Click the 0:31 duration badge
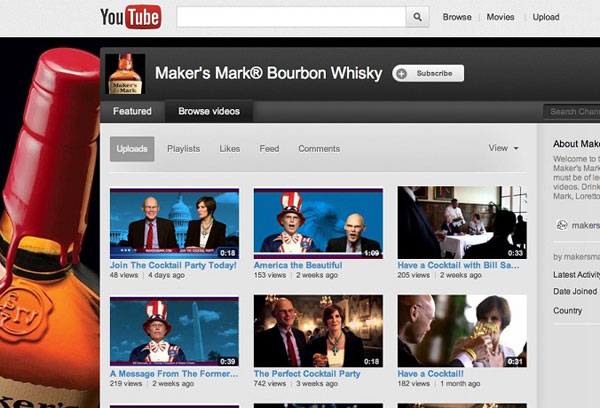This screenshot has width=600, height=408. tap(515, 362)
